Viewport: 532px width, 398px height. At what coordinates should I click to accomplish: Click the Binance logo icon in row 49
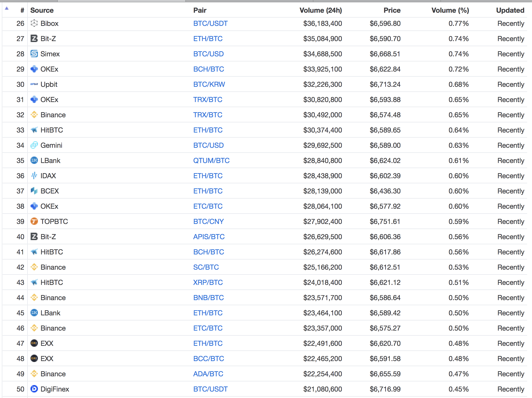click(34, 374)
